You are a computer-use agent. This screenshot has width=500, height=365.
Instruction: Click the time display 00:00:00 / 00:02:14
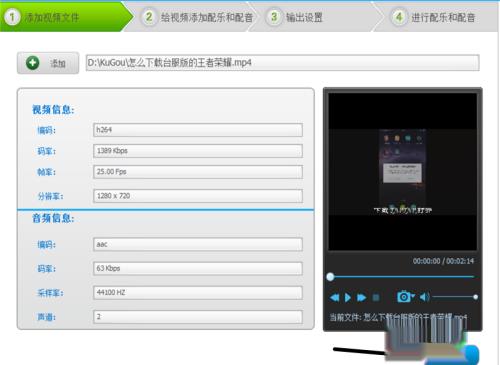pos(443,261)
